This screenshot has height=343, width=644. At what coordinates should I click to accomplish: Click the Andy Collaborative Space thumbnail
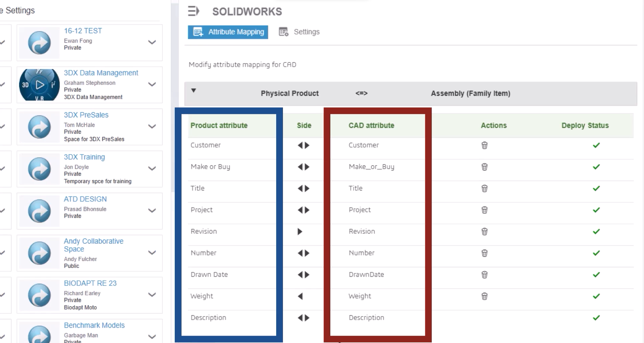click(x=39, y=253)
